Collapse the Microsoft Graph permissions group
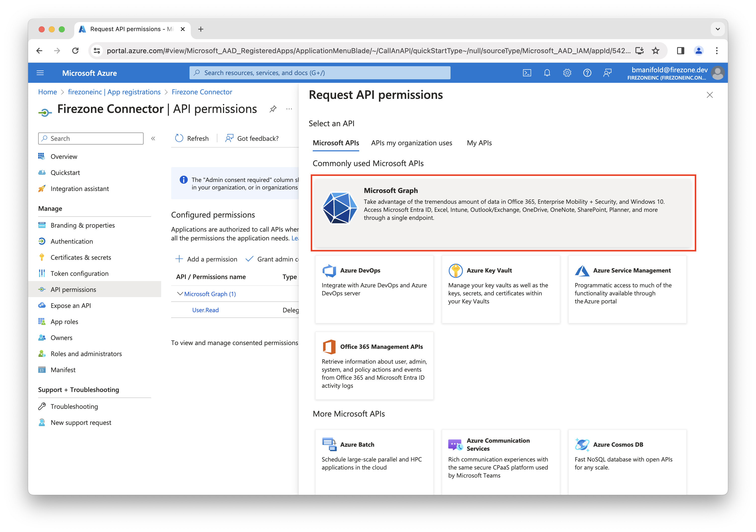Viewport: 756px width, 532px height. [x=180, y=294]
